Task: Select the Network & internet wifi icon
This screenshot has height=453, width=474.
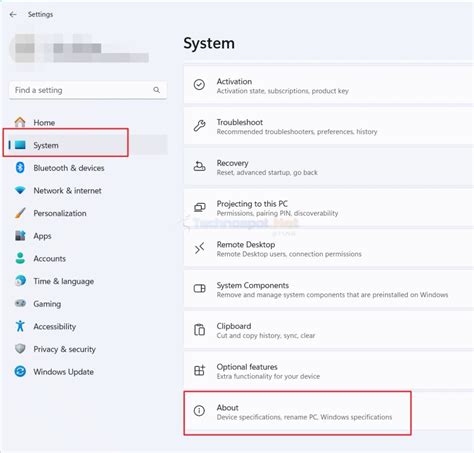Action: coord(20,190)
